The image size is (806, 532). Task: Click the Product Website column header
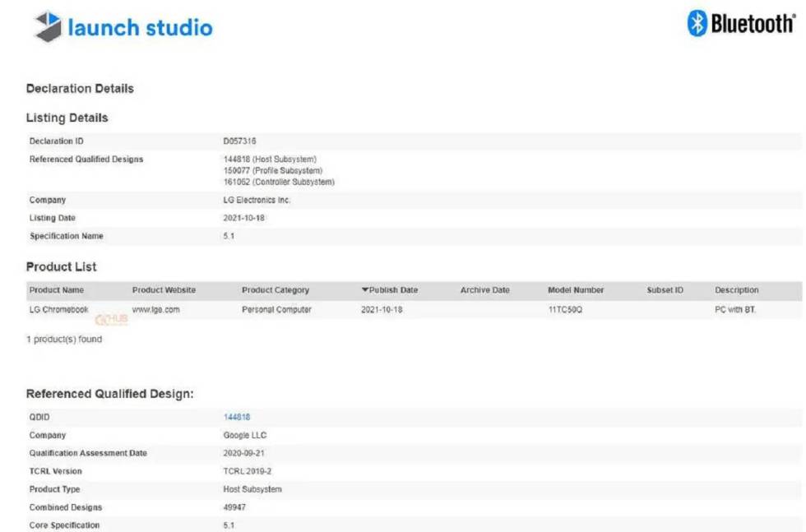[164, 290]
